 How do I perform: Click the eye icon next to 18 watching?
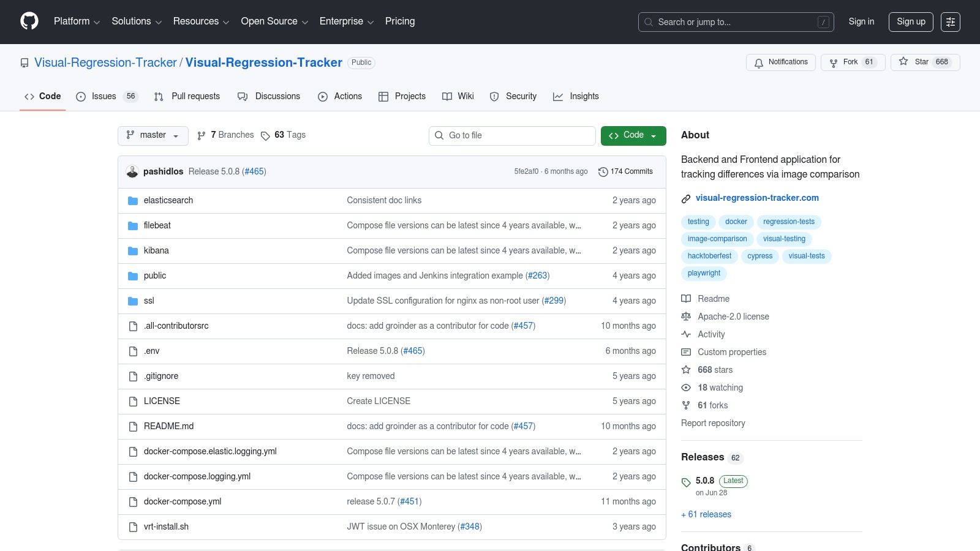686,388
